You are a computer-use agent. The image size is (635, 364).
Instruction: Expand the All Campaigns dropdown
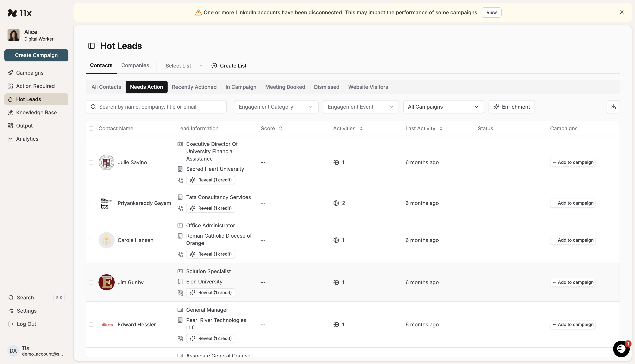click(x=443, y=107)
